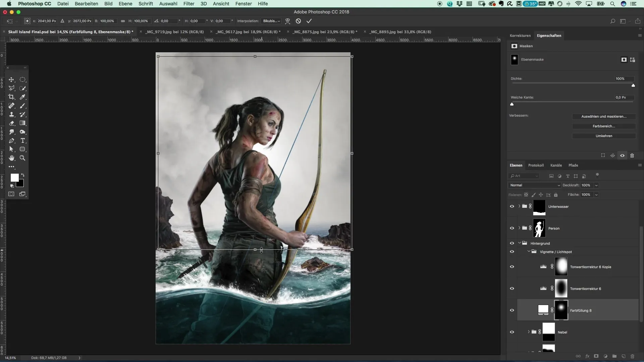The width and height of the screenshot is (644, 362).
Task: Select the History Brush tool
Action: point(22,114)
